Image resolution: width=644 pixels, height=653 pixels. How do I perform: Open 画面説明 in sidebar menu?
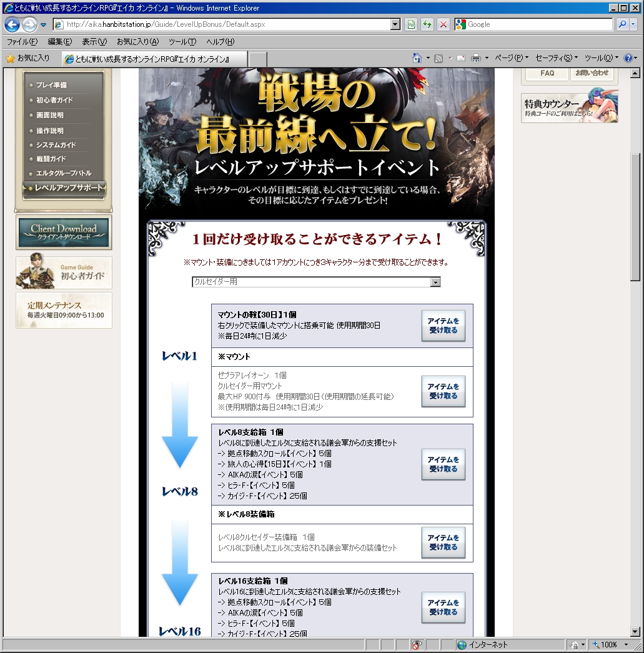coord(49,116)
